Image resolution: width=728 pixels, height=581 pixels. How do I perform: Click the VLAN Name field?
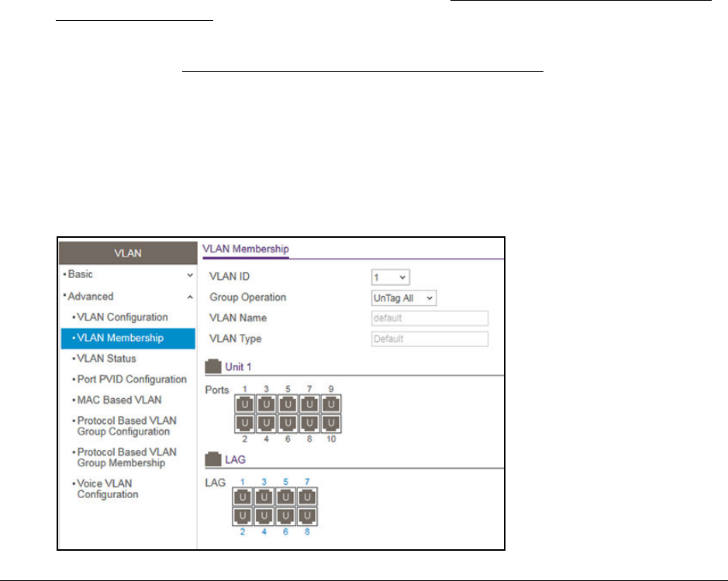[430, 318]
